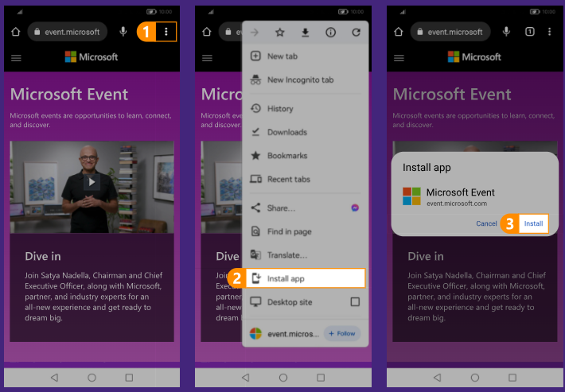Click Cancel in the Install app dialog
The width and height of the screenshot is (565, 392).
[x=486, y=223]
